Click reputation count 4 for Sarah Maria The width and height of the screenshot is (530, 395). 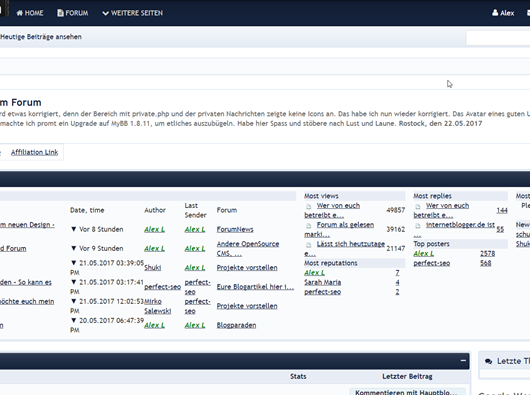[x=397, y=282]
